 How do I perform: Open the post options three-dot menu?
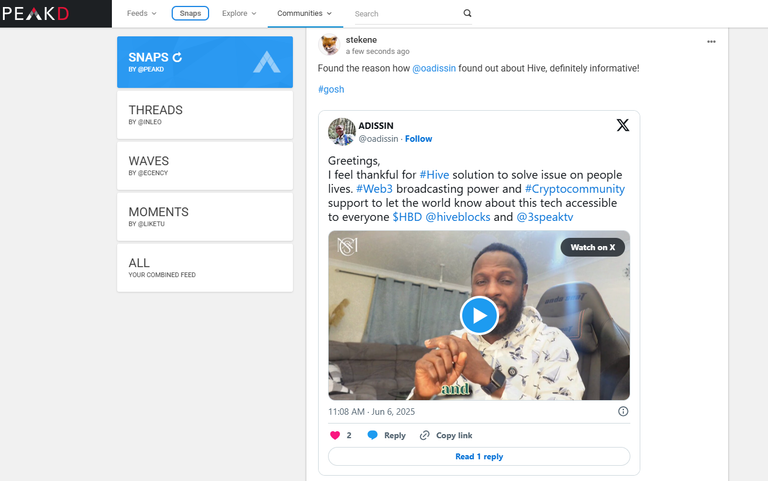point(711,42)
